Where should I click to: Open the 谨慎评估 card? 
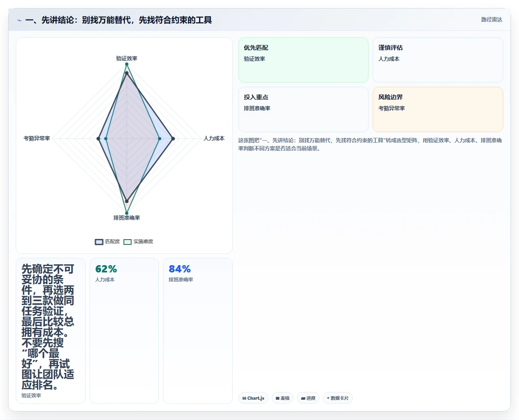click(438, 60)
